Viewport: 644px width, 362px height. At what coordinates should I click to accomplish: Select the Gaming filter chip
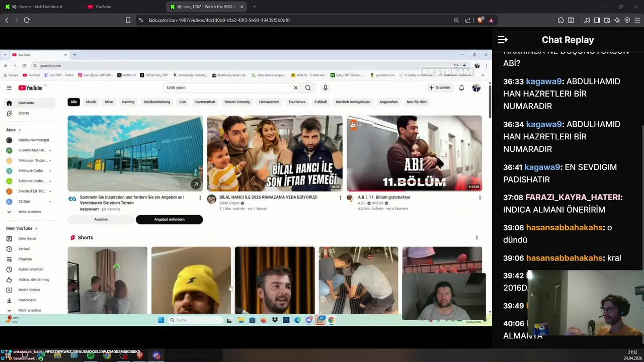pos(128,102)
